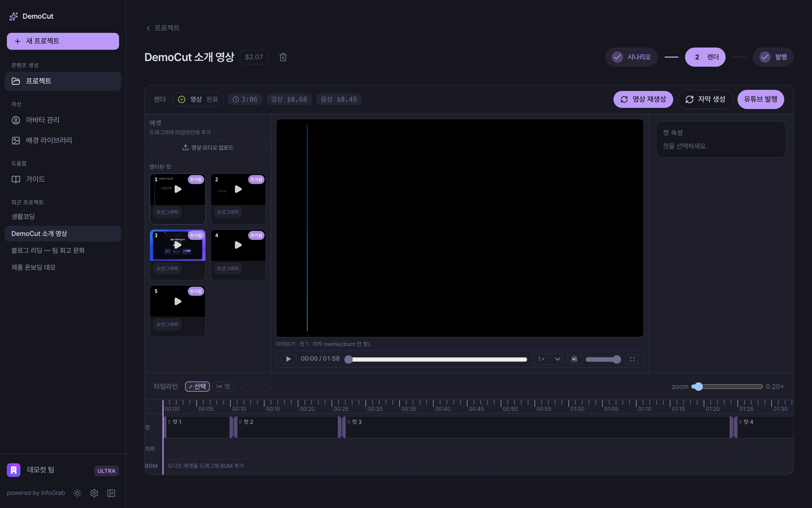The image size is (812, 508).
Task: Play rendered cut 3 thumbnail
Action: [x=178, y=245]
